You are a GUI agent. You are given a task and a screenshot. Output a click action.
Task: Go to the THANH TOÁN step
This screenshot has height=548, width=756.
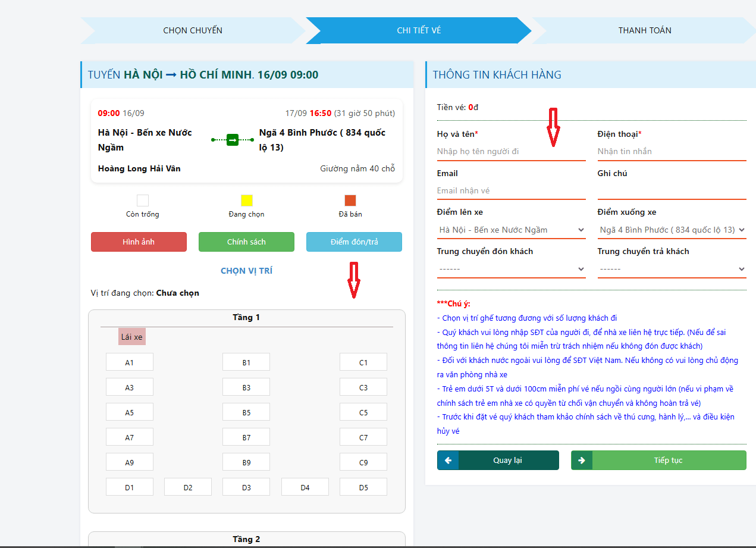click(644, 30)
